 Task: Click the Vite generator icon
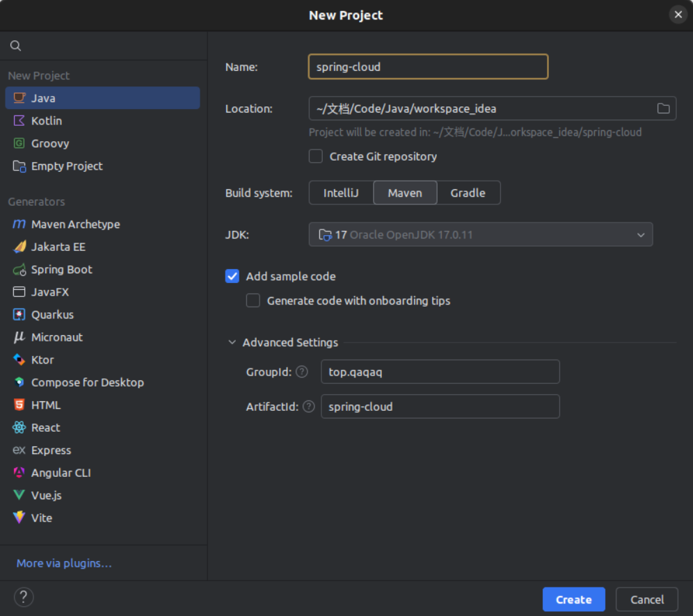pos(19,517)
